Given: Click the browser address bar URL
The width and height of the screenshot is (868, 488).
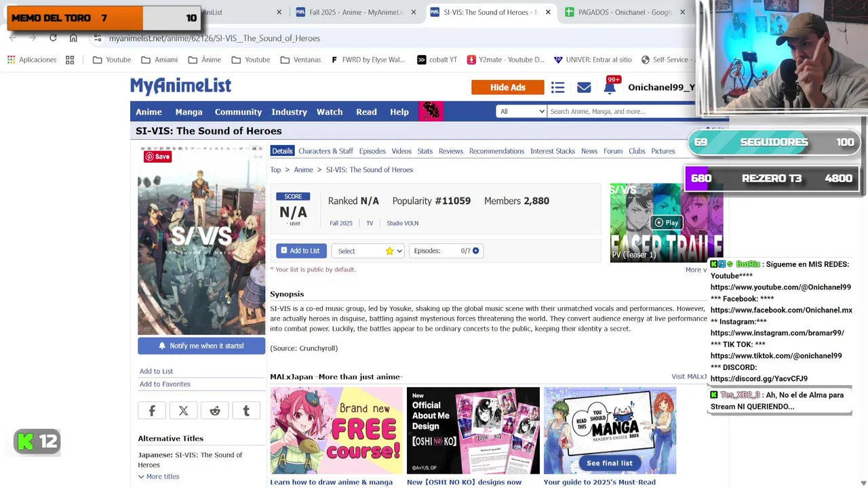Looking at the screenshot, I should pyautogui.click(x=214, y=38).
